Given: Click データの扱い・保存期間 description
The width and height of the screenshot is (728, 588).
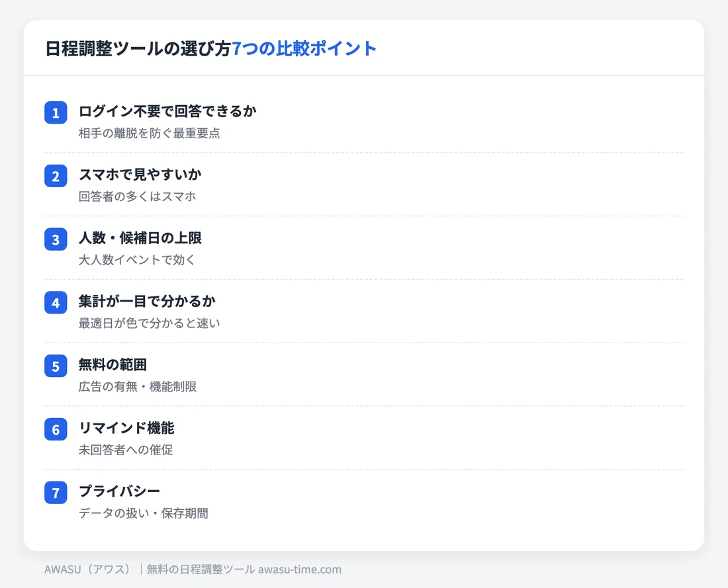Looking at the screenshot, I should pos(144,513).
